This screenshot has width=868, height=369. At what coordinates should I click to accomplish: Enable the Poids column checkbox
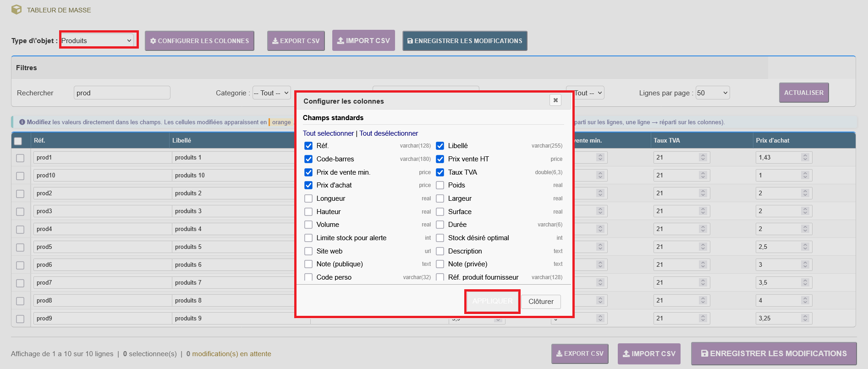pos(440,185)
